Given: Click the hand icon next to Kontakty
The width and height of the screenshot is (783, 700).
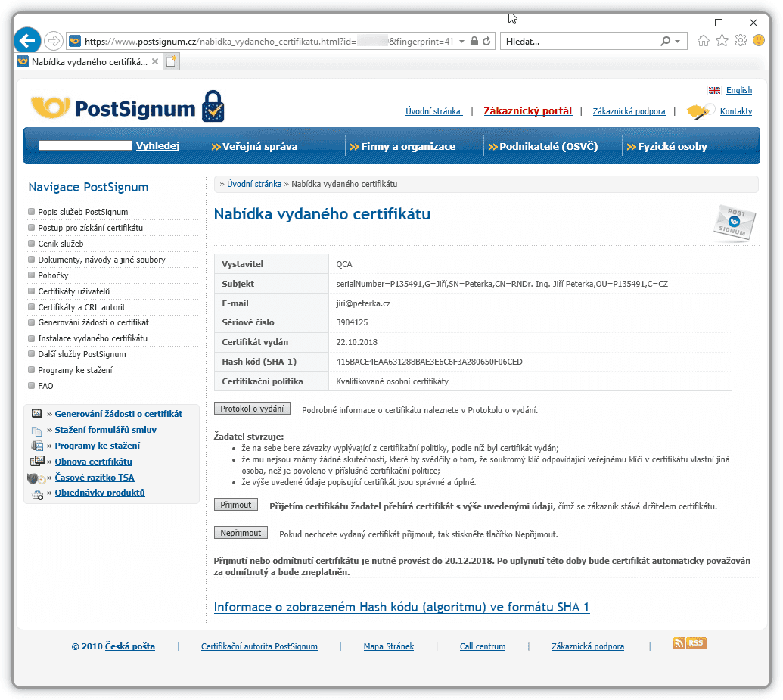Looking at the screenshot, I should pos(700,111).
